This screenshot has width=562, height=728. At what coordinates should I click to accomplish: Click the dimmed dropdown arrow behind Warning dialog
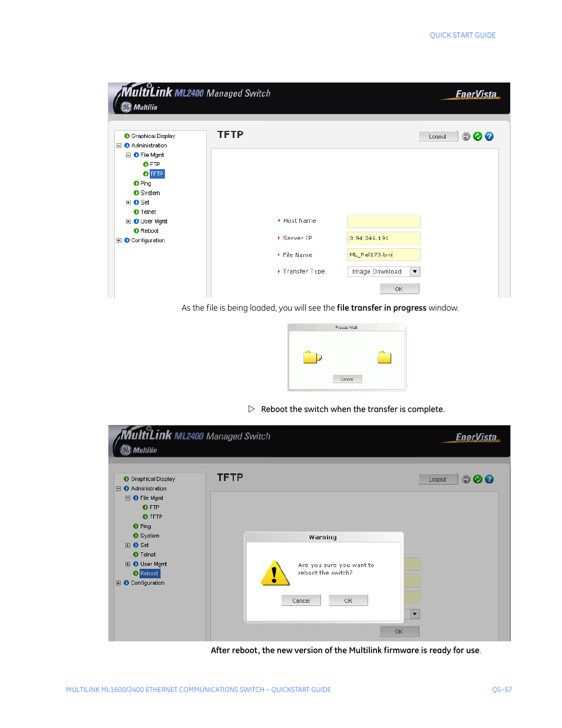pyautogui.click(x=415, y=614)
